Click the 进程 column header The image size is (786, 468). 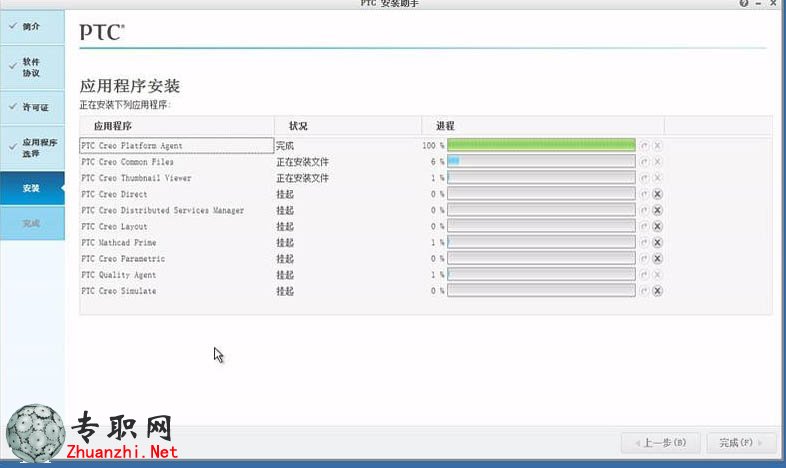pyautogui.click(x=543, y=126)
